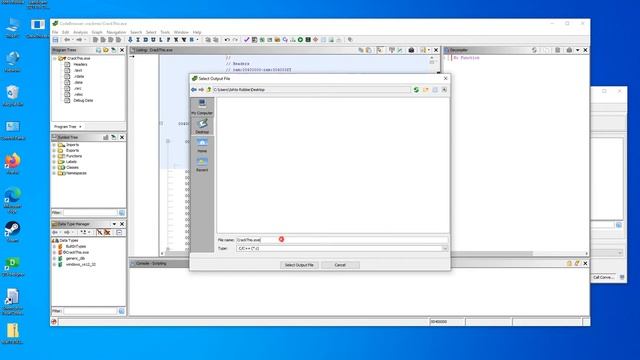Open Firefox from the desktop

13,163
